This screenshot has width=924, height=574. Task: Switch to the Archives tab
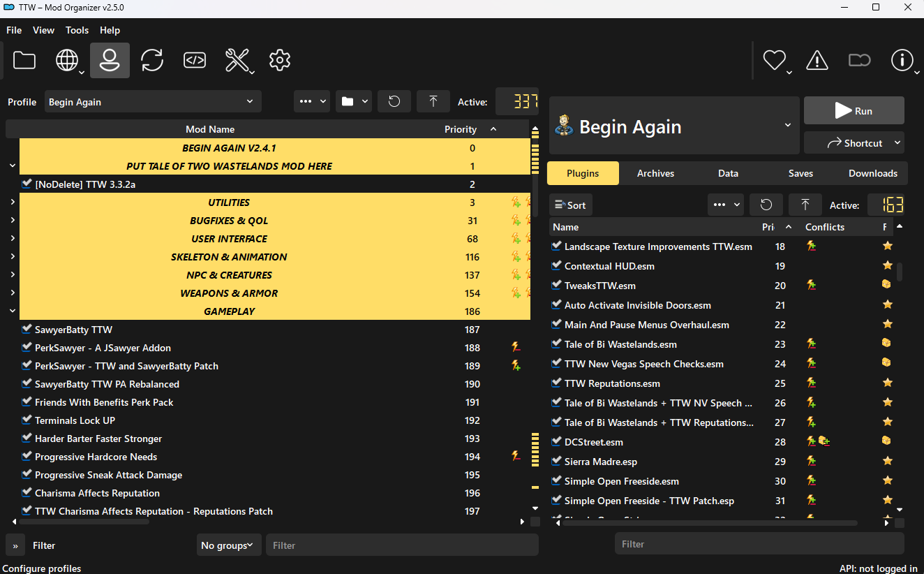click(x=655, y=173)
